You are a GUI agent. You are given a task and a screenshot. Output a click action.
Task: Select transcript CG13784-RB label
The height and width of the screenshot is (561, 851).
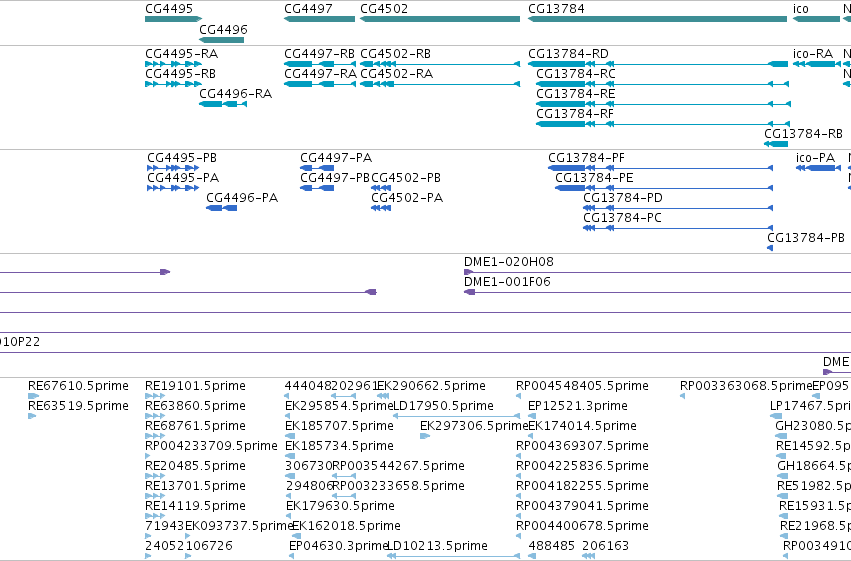[x=803, y=133]
